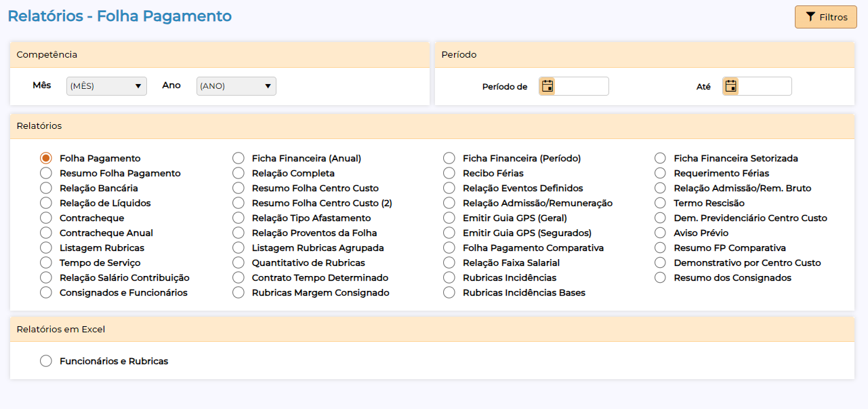Select Ficha Financeira (Anual) radio button
This screenshot has height=409, width=868.
pos(239,158)
